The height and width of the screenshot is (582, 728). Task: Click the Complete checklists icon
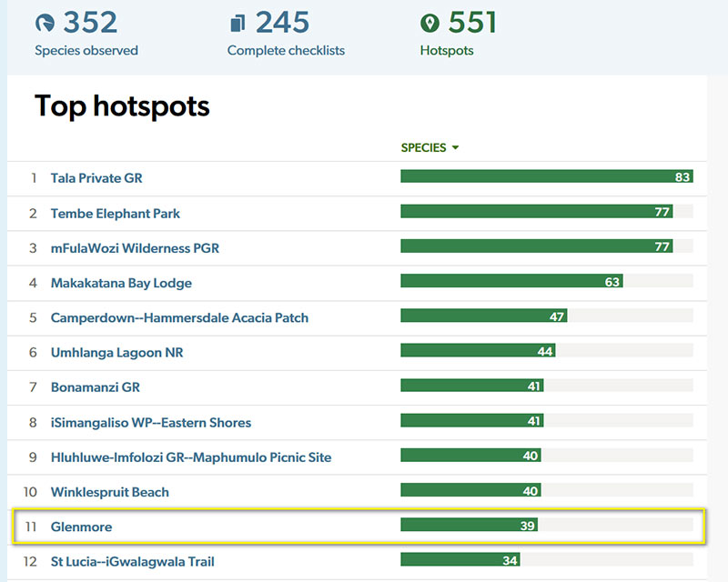click(x=238, y=23)
